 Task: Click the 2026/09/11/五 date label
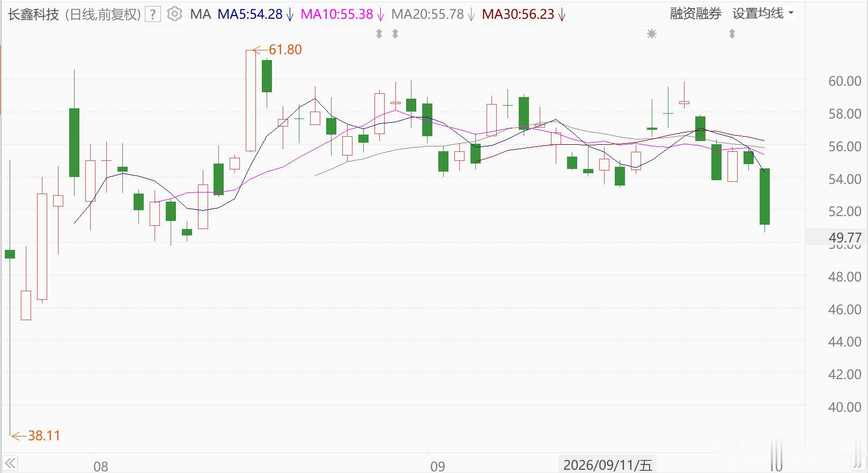608,464
